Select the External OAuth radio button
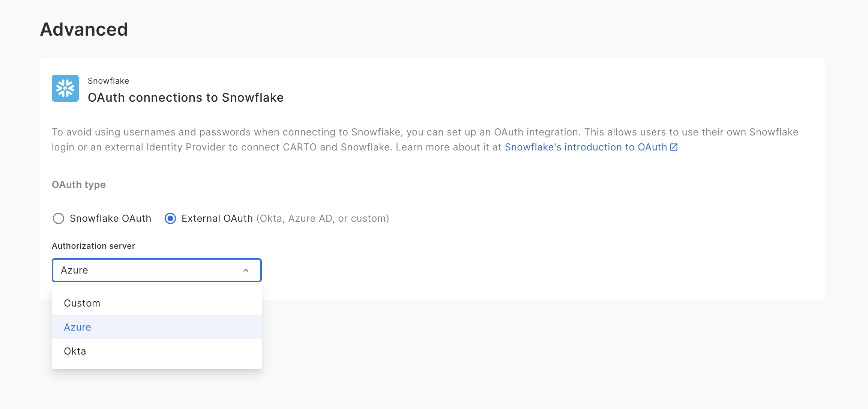 point(170,218)
